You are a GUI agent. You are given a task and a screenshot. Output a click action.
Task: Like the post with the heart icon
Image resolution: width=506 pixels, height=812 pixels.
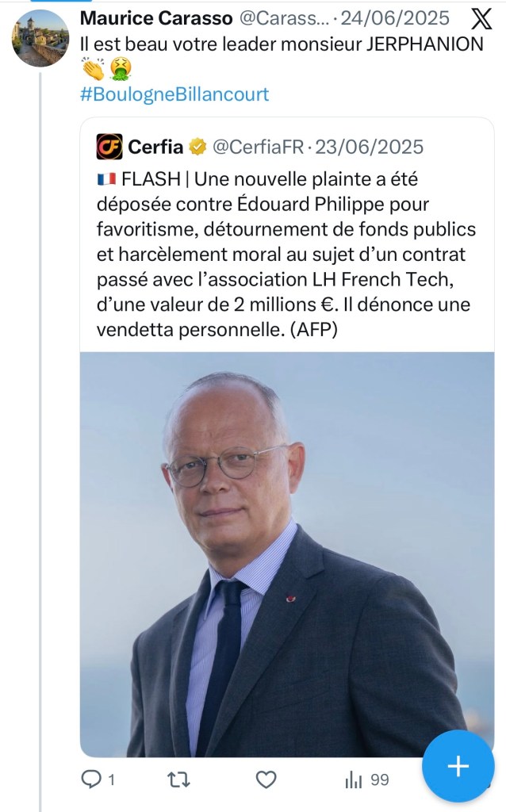click(x=266, y=779)
